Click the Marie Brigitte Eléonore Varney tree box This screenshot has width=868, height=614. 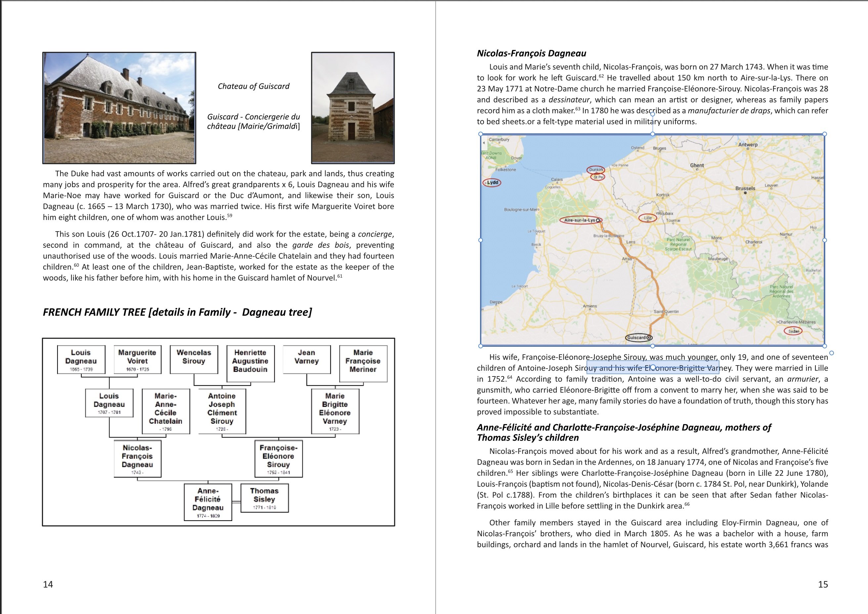click(335, 411)
